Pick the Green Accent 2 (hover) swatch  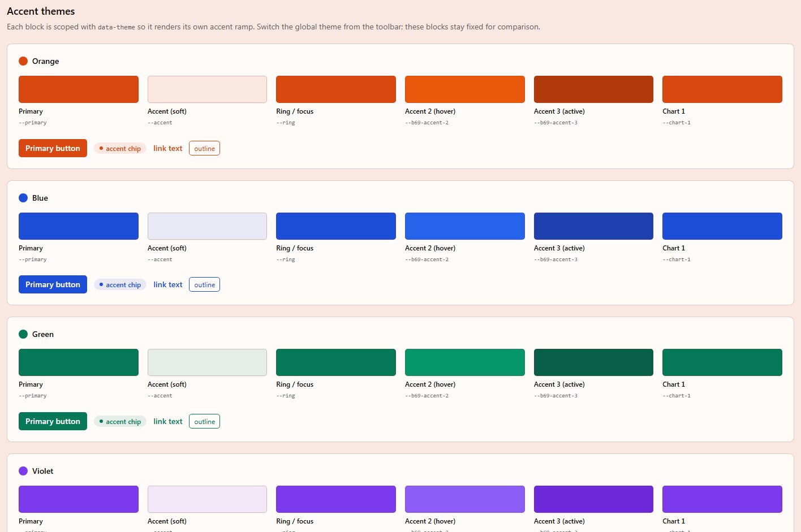pyautogui.click(x=465, y=362)
